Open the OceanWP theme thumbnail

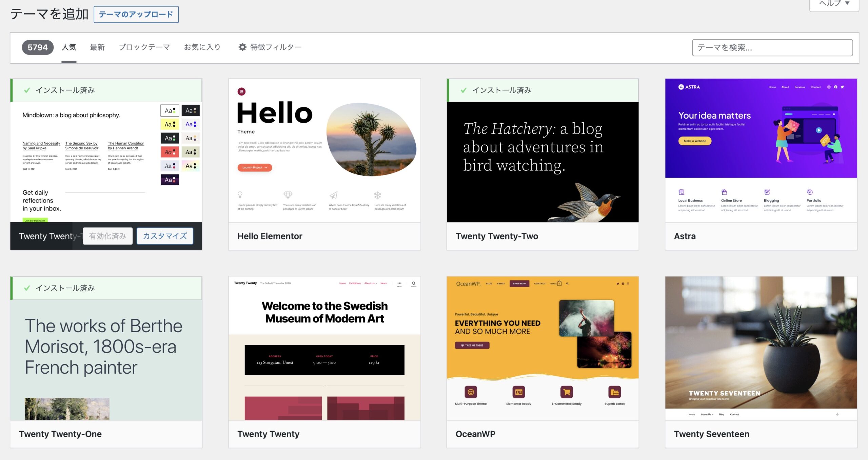tap(542, 349)
